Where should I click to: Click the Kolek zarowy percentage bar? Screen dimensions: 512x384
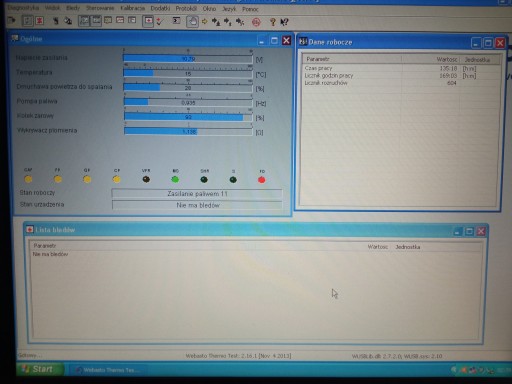[x=188, y=117]
